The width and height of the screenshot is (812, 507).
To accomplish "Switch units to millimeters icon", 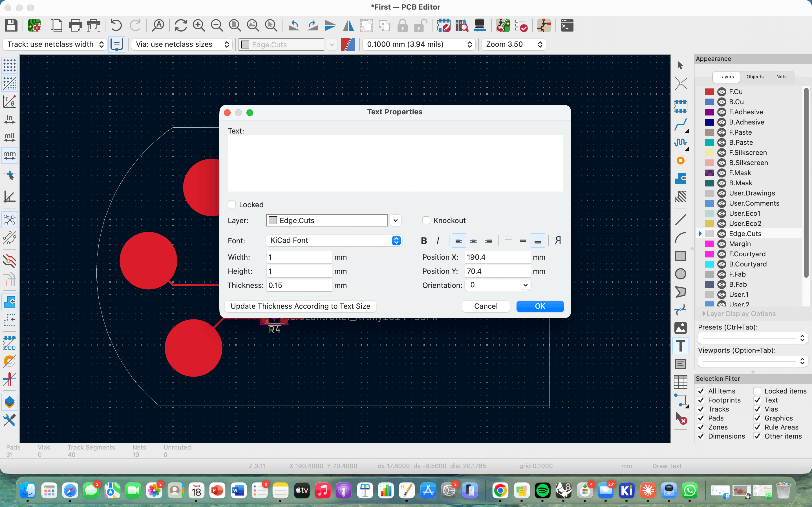I will tap(9, 155).
